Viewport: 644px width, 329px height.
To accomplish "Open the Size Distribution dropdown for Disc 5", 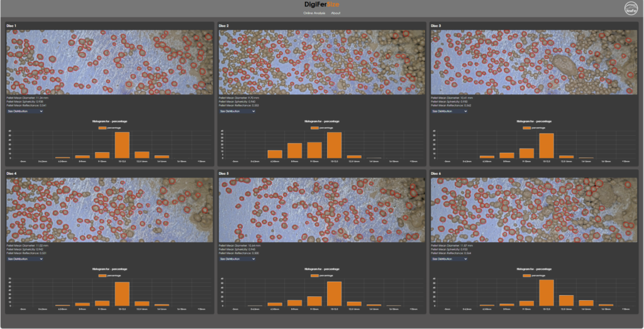I will [x=237, y=259].
